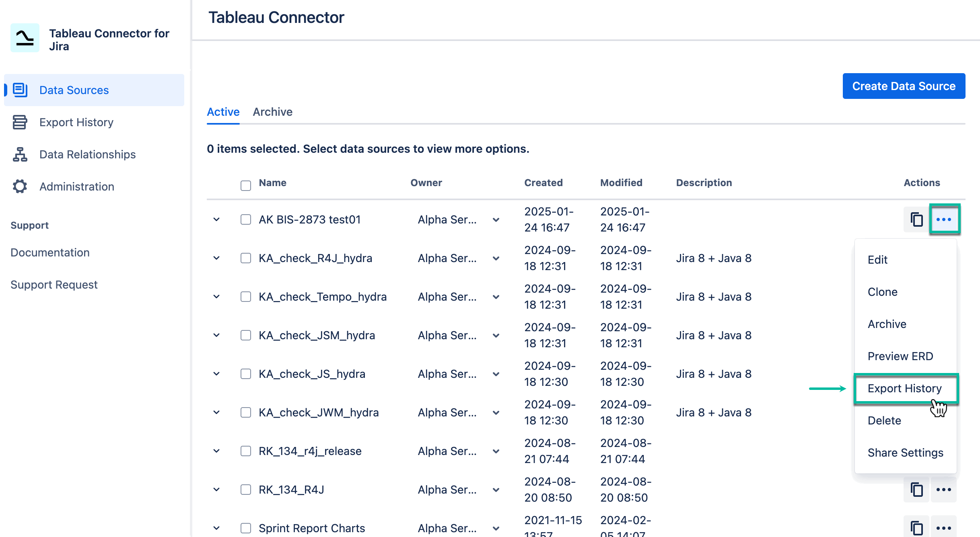The image size is (980, 537).
Task: Click the Create Data Source button
Action: point(904,86)
